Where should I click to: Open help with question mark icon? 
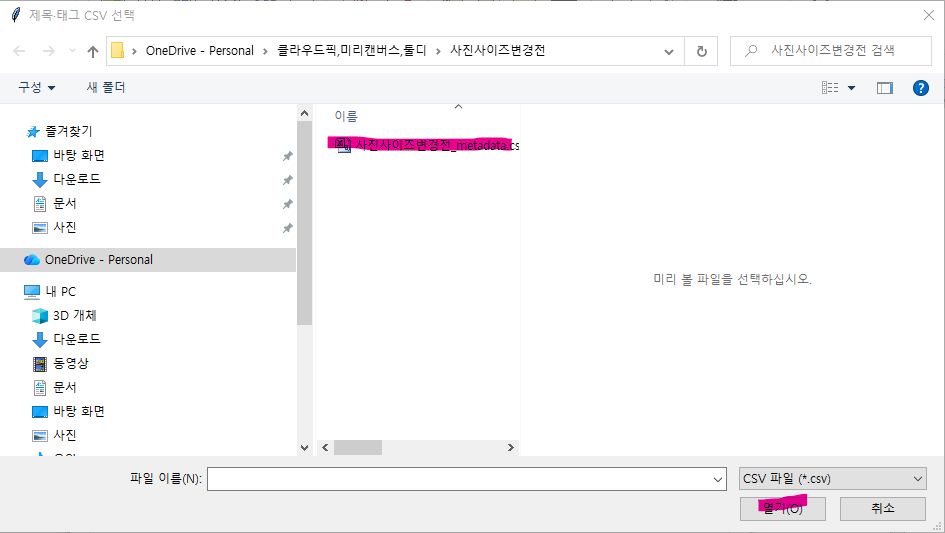(x=920, y=88)
